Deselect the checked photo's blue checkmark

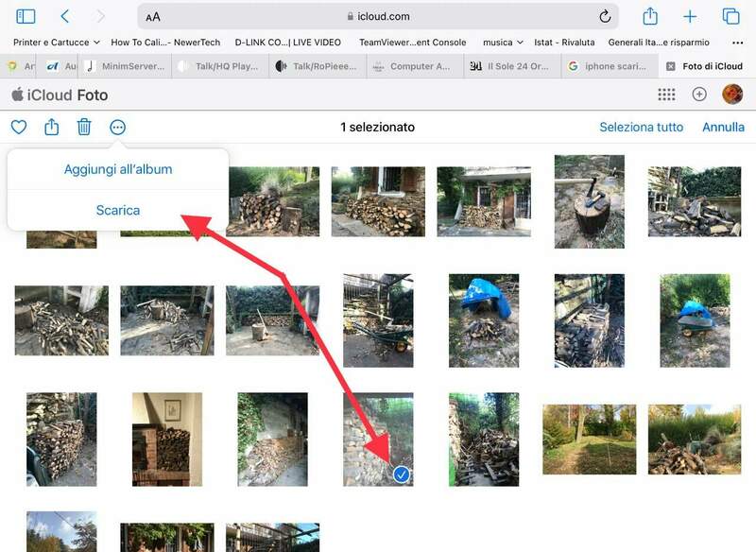coord(401,474)
